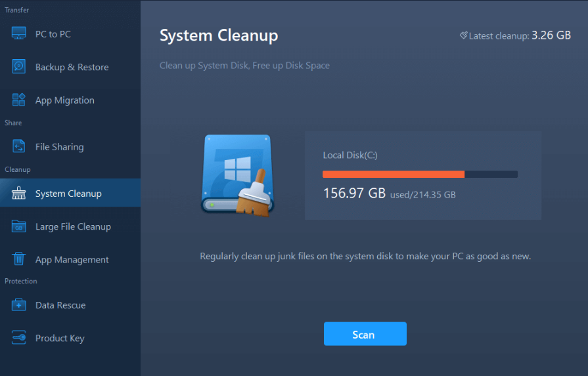This screenshot has width=588, height=376.
Task: Click the Backup & Restore disk icon
Action: [19, 66]
